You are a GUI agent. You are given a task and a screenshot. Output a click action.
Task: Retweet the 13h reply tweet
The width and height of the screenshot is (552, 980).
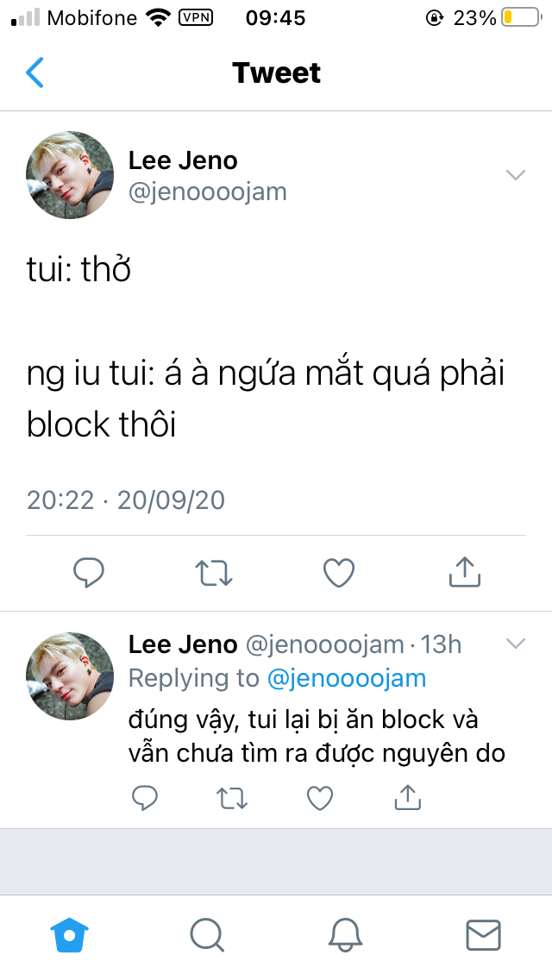point(232,798)
